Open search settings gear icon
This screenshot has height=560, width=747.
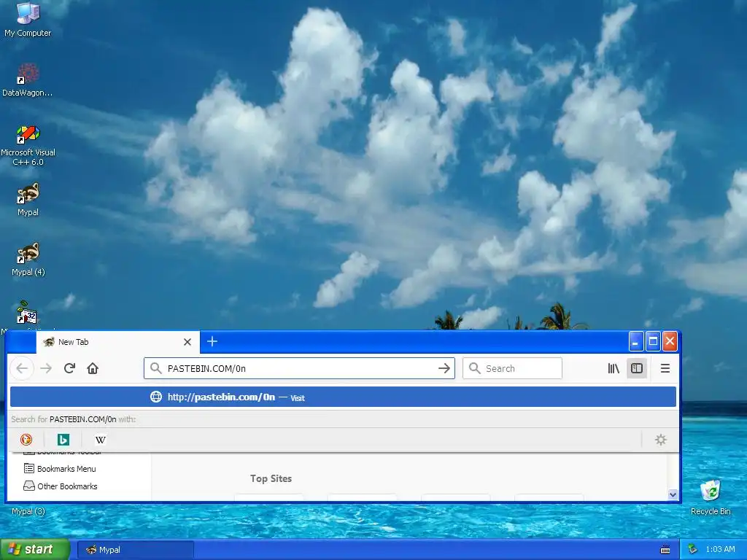661,440
